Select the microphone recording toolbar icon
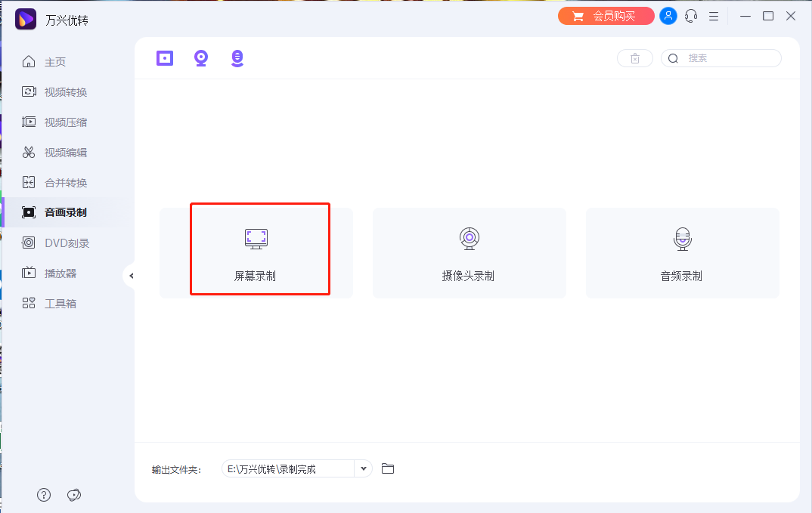The height and width of the screenshot is (513, 812). 237,57
